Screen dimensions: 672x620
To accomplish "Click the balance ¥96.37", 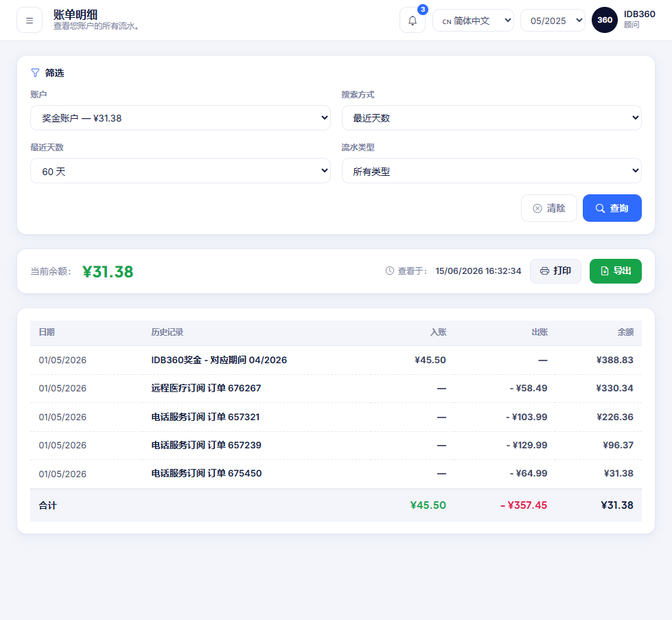I will point(618,446).
